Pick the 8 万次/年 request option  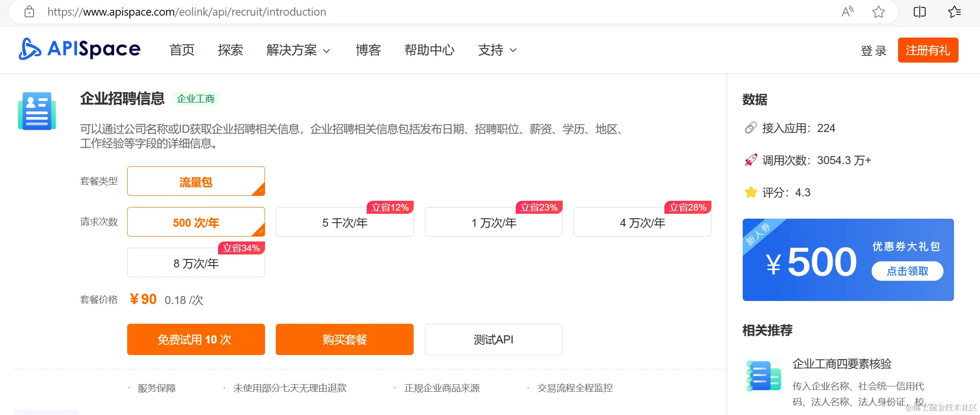tap(196, 263)
